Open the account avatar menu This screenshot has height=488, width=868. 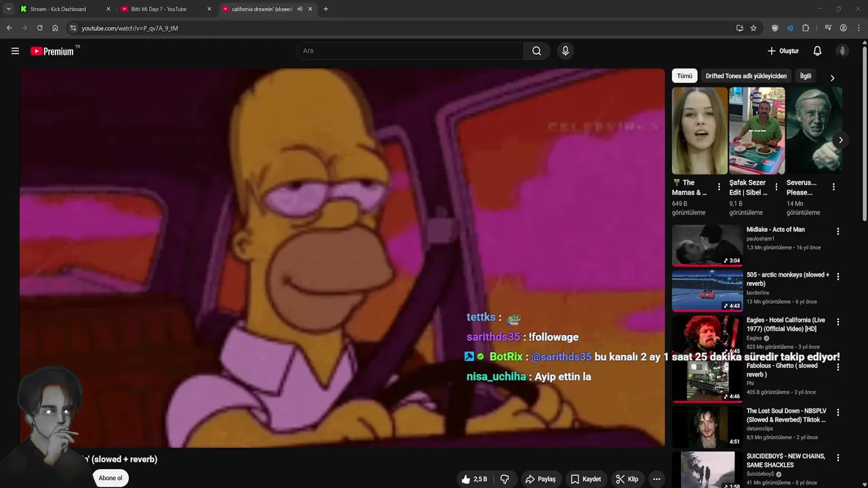coord(842,51)
